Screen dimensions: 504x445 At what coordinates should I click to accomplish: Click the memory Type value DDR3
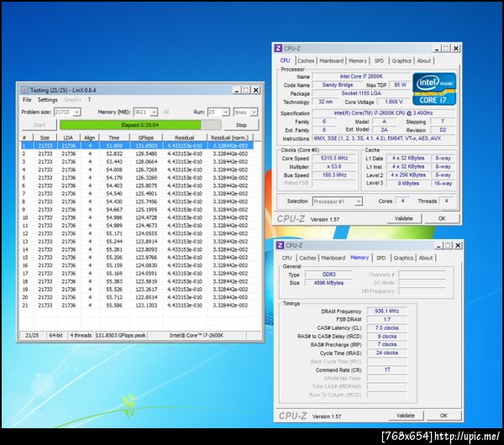328,275
